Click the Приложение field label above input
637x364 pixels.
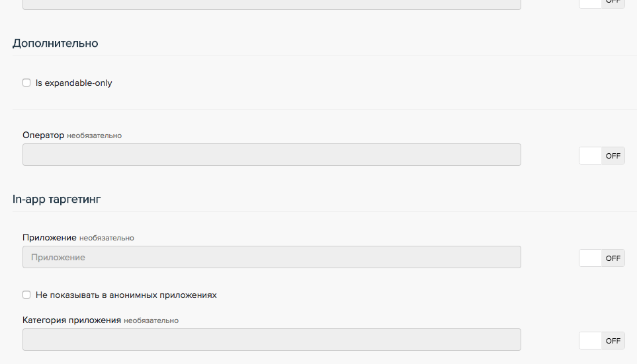point(49,237)
